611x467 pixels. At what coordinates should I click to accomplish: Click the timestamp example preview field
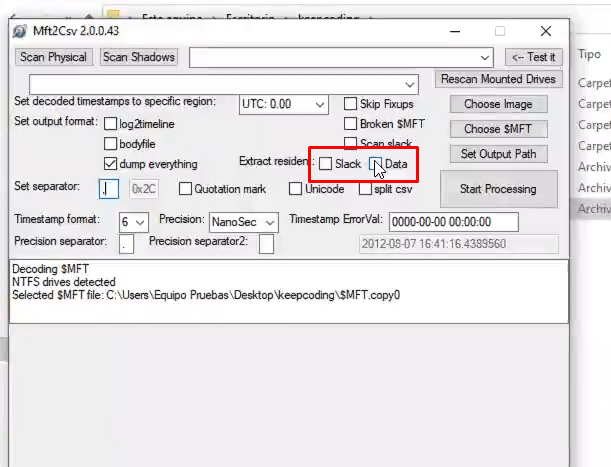coord(459,244)
